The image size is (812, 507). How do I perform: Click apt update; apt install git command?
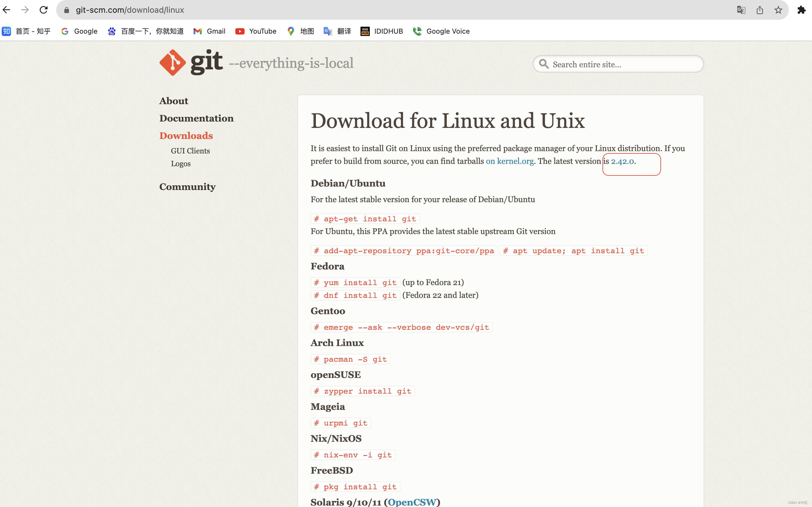pos(574,251)
